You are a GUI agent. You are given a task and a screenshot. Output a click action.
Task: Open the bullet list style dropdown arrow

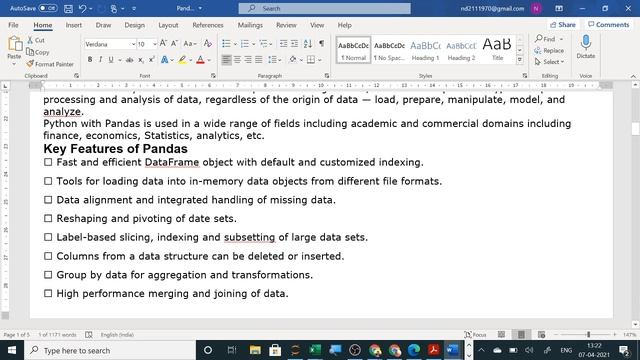point(235,44)
